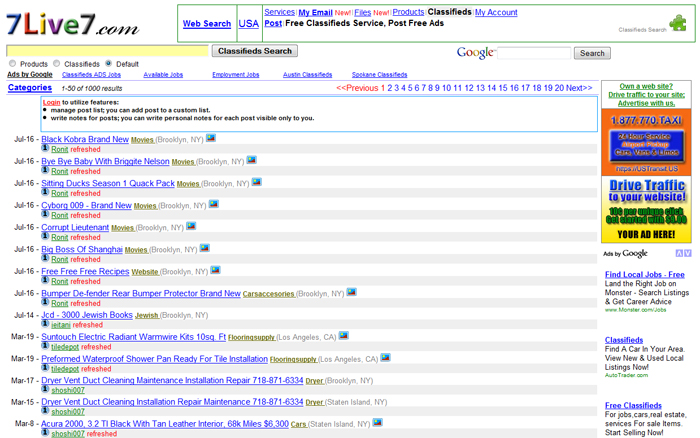Focus the yellow classifieds search field

click(107, 51)
